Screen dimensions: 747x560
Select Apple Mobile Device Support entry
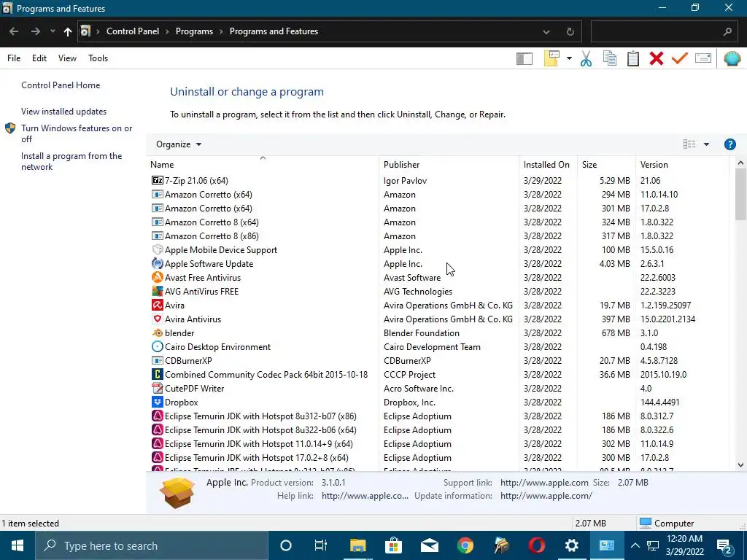coord(438,250)
